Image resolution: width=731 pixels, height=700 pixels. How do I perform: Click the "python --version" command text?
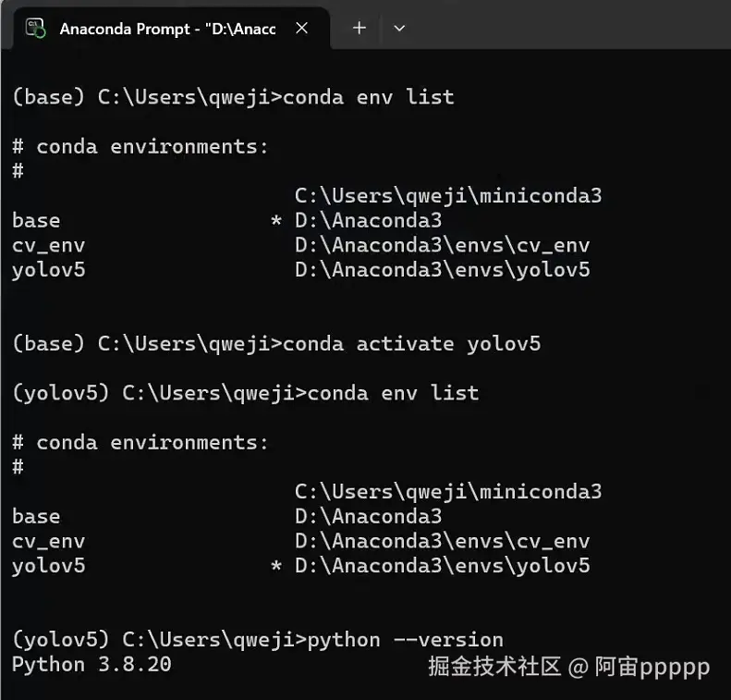(405, 640)
